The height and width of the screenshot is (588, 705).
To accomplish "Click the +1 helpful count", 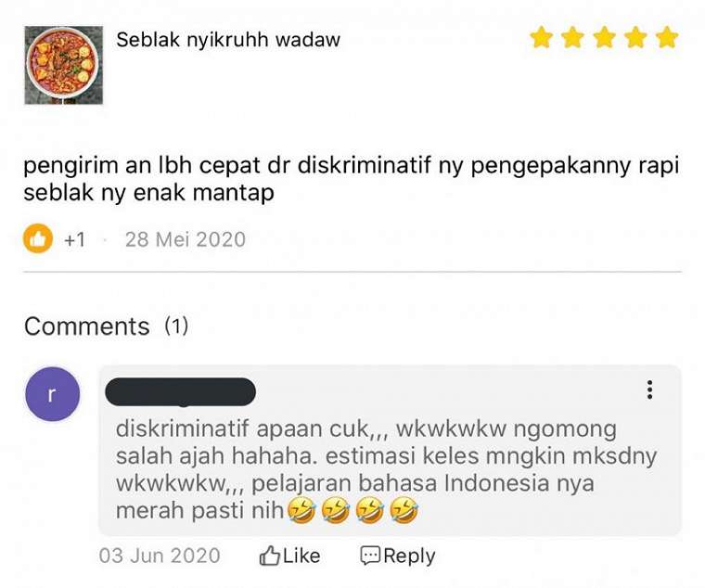I will click(x=74, y=239).
